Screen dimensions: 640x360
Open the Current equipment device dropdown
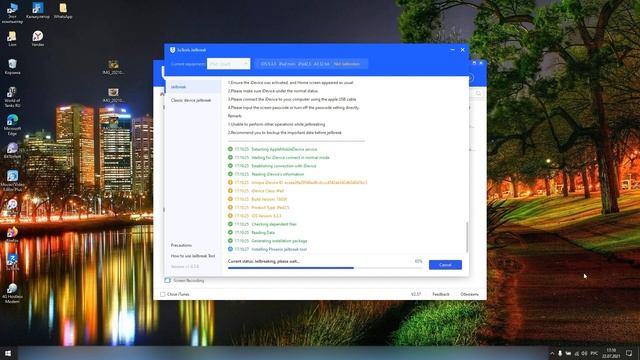tap(228, 64)
